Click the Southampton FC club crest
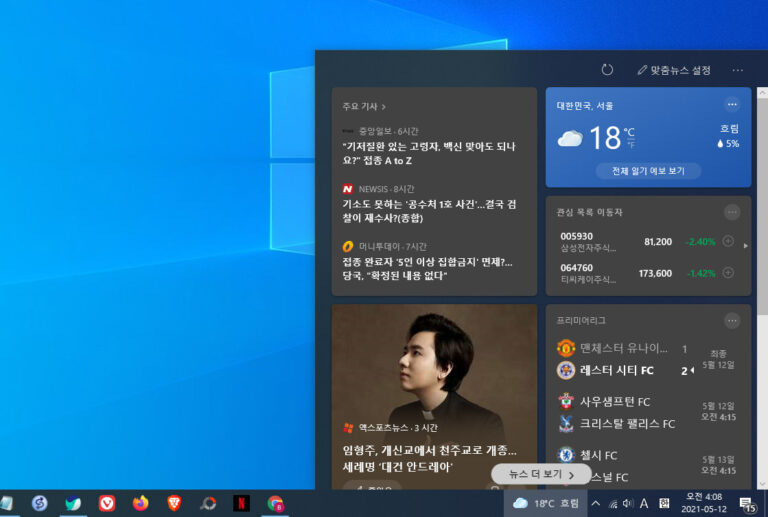This screenshot has width=768, height=517. pyautogui.click(x=566, y=401)
